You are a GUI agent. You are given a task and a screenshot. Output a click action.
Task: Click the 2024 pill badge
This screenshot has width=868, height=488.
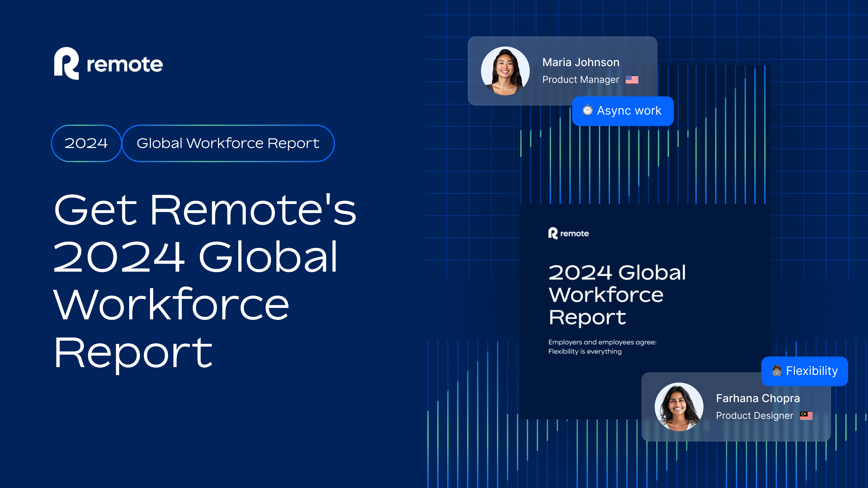pos(86,143)
